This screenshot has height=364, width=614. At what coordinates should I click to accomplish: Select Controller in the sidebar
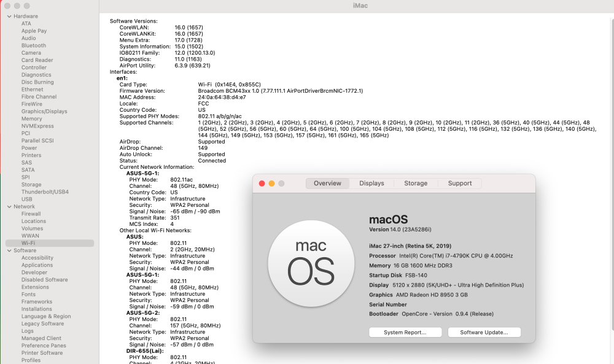(34, 68)
